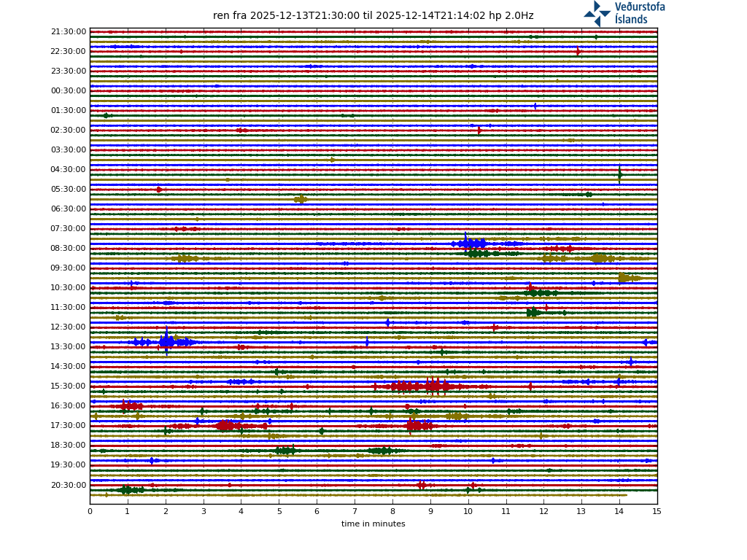Screen dimensions: 747x560
Task: Click the green burst on the 20:30:00 trace
Action: pyautogui.click(x=127, y=490)
